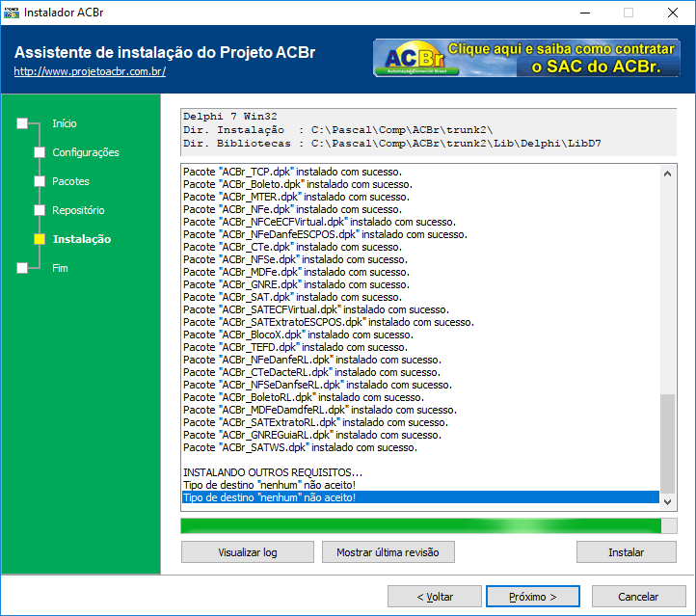The image size is (696, 616).
Task: Select the ACBr_Boleto.dpk log line
Action: (420, 184)
